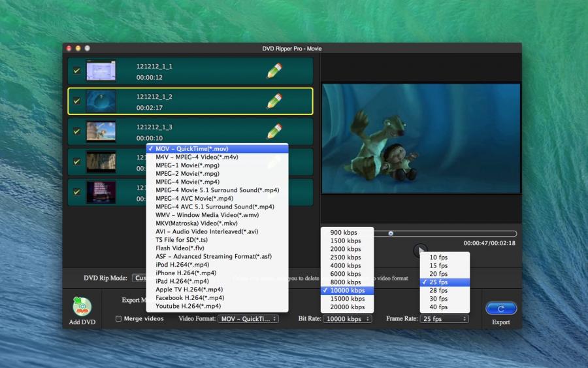588x368 pixels.
Task: Enable the Merge videos checkbox
Action: 118,318
